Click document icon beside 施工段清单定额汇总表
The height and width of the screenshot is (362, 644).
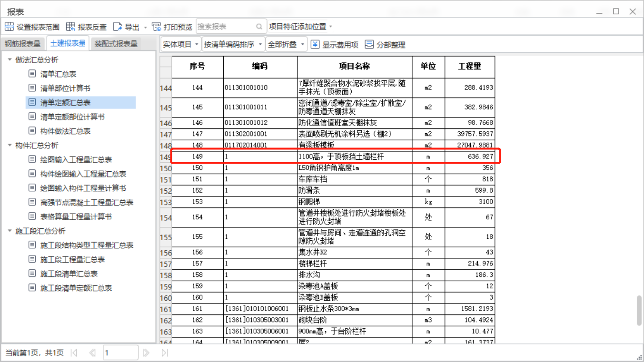(x=32, y=288)
